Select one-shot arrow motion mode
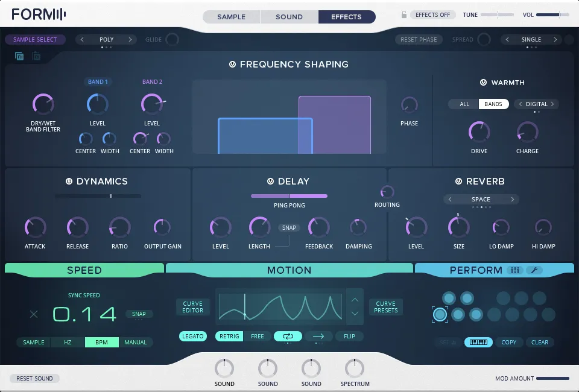 pos(318,337)
